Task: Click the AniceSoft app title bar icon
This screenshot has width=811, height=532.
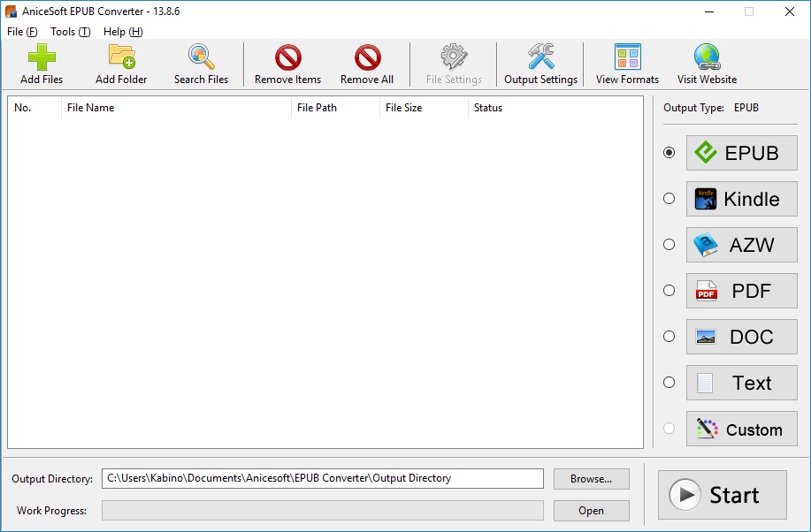Action: click(11, 11)
